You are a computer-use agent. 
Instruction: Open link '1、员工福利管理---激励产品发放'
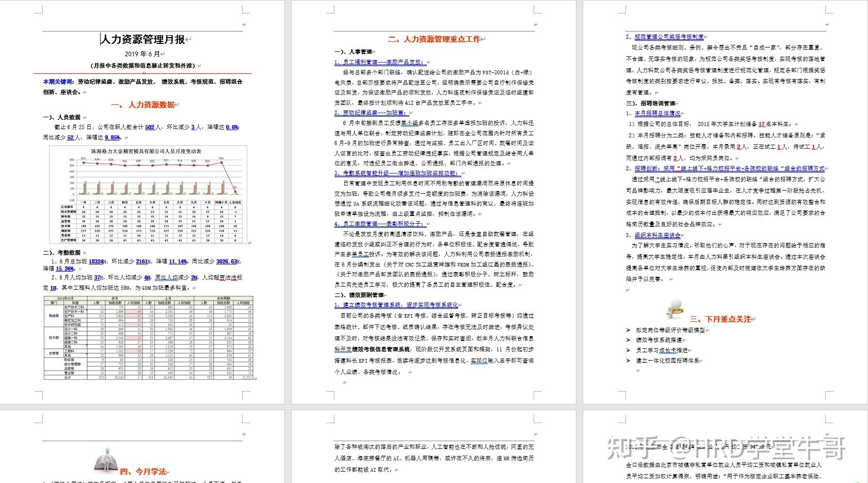pyautogui.click(x=379, y=62)
